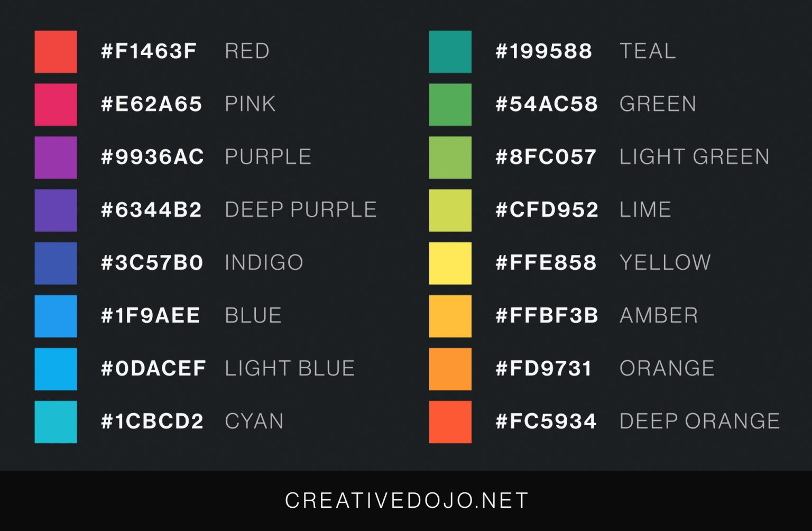Click the indigo color swatch
The height and width of the screenshot is (531, 812).
[x=56, y=263]
